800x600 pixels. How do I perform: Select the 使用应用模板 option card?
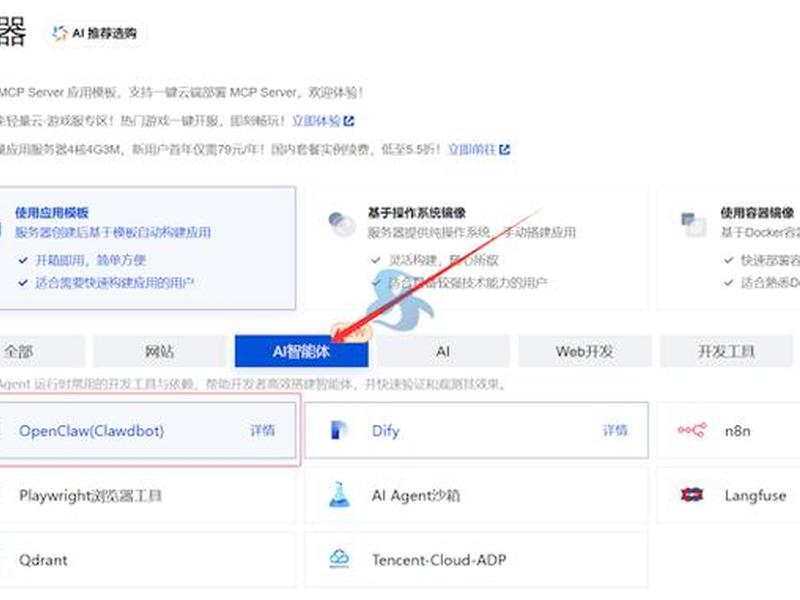[147, 248]
